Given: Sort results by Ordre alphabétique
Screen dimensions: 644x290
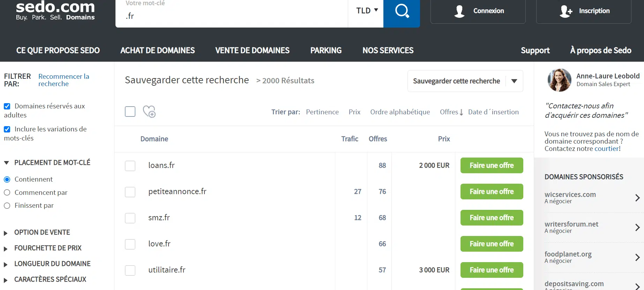Looking at the screenshot, I should (400, 112).
